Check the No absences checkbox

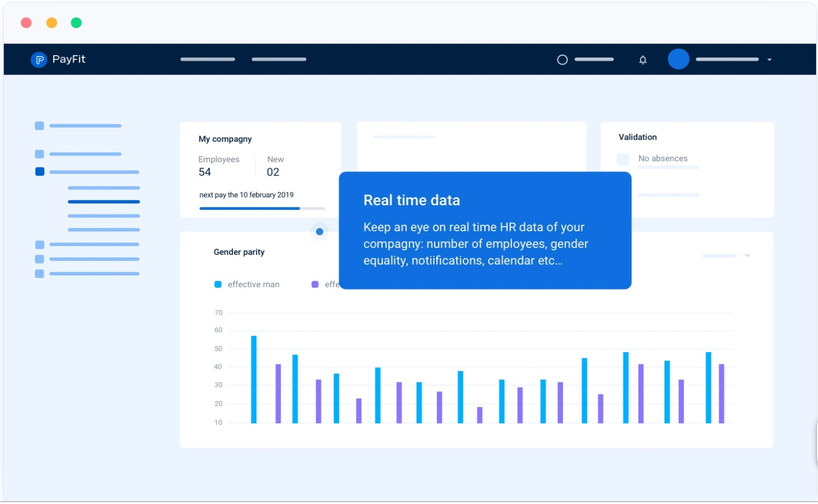[x=622, y=160]
